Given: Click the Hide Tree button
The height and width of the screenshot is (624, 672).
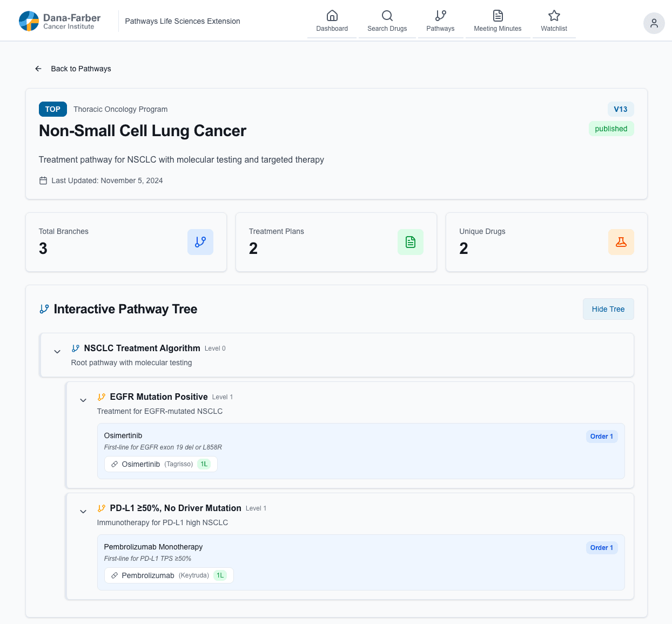Looking at the screenshot, I should click(x=608, y=308).
